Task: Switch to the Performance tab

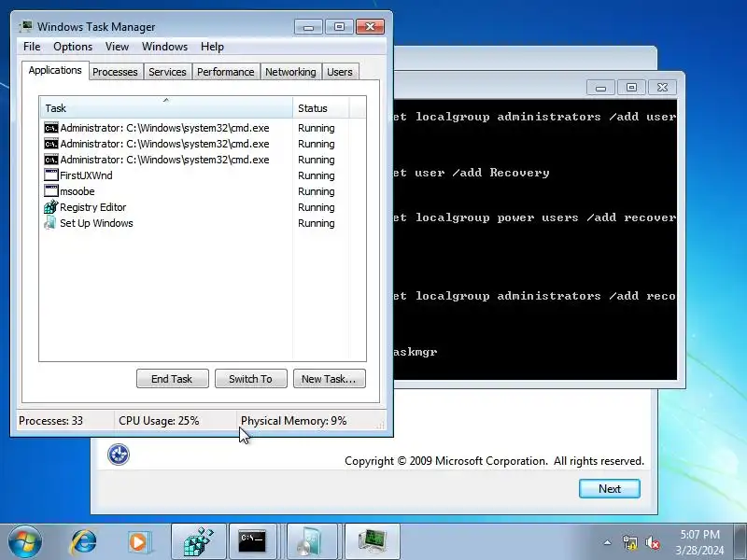Action: 226,72
